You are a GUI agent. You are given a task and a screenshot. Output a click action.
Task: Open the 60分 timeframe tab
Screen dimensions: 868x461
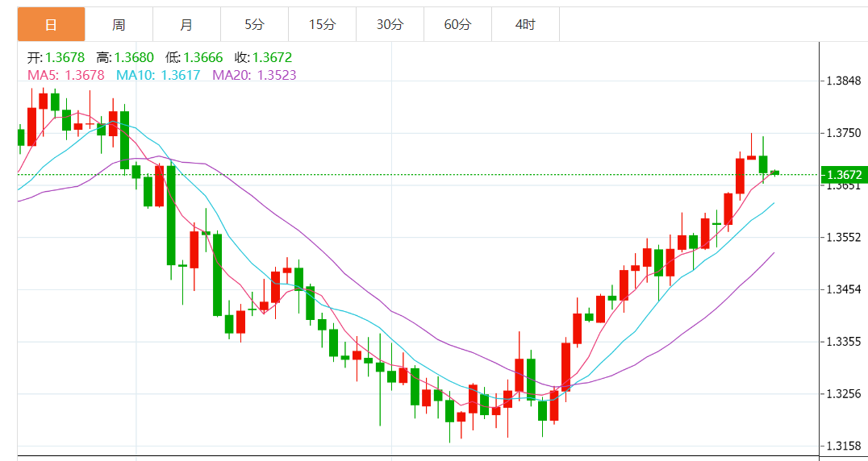click(457, 25)
